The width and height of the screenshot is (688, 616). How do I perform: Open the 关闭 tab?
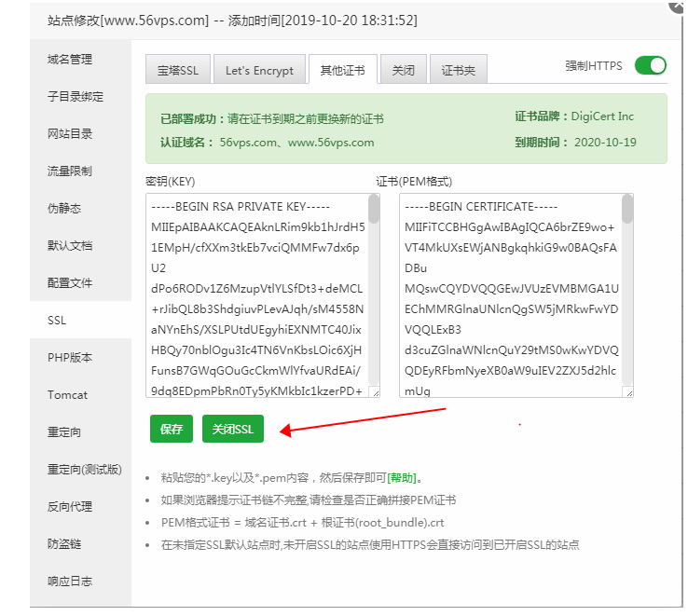(404, 70)
